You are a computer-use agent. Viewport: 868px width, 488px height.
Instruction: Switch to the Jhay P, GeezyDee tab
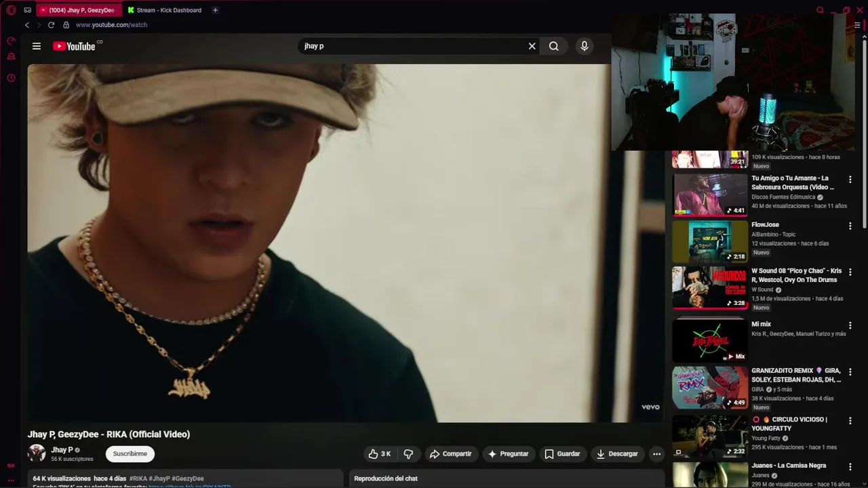79,10
